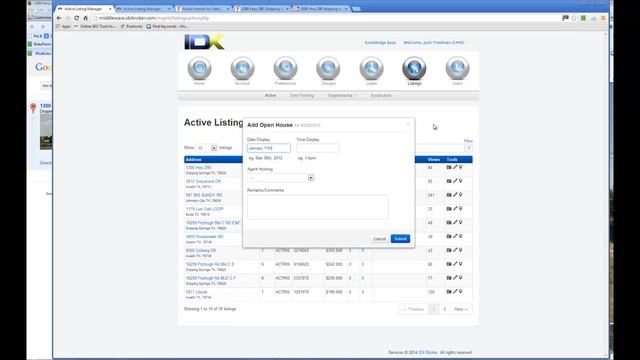Reload the page with browser refresh icon
640x360 pixels.
(x=76, y=18)
